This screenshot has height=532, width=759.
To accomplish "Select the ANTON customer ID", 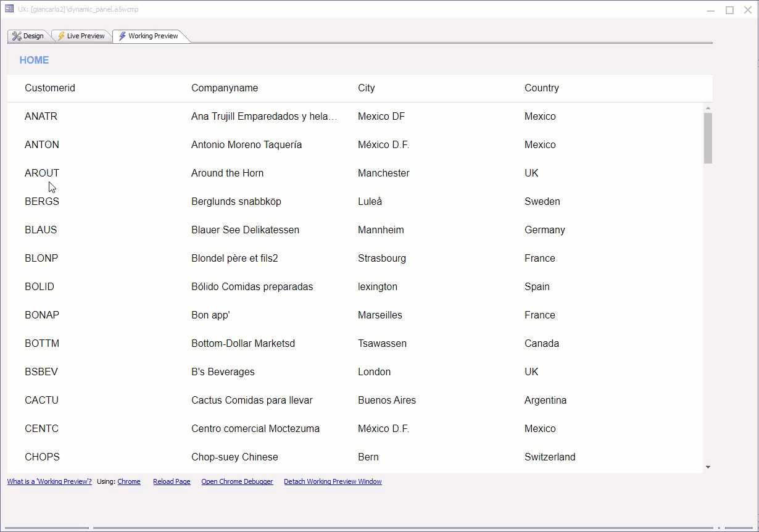I will tap(42, 144).
